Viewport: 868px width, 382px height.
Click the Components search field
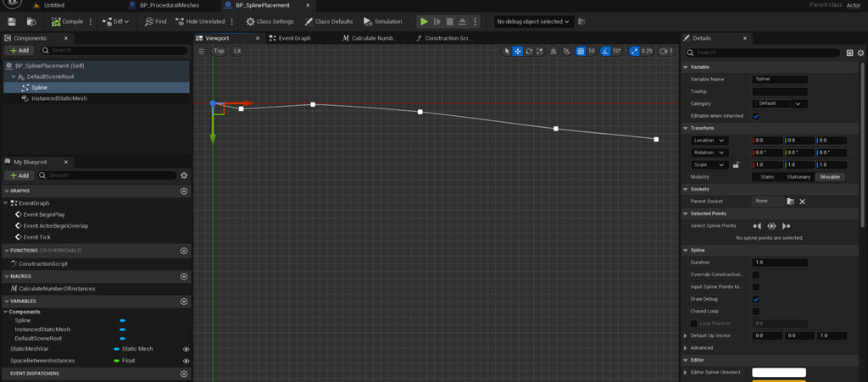pos(113,50)
